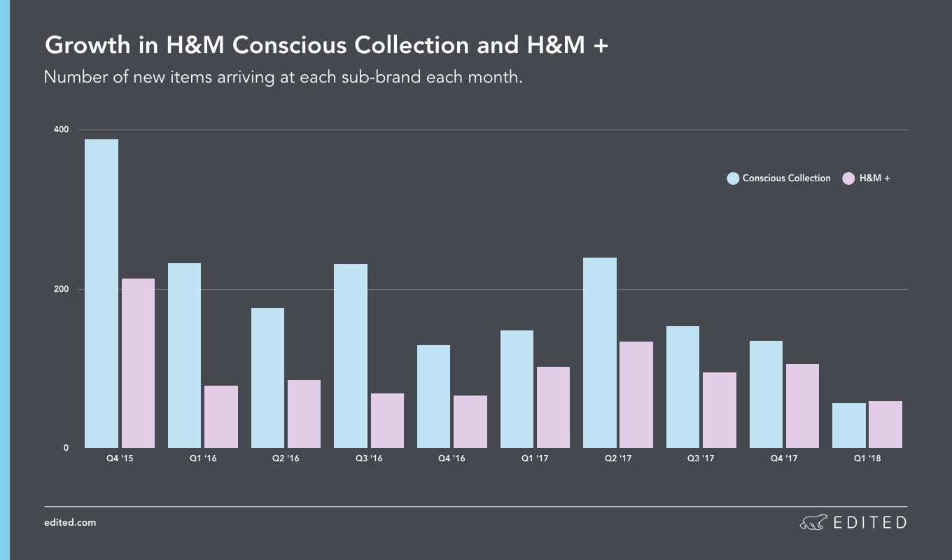Click the Q3 '16 axis label
Viewport: 952px width, 560px height.
[369, 458]
